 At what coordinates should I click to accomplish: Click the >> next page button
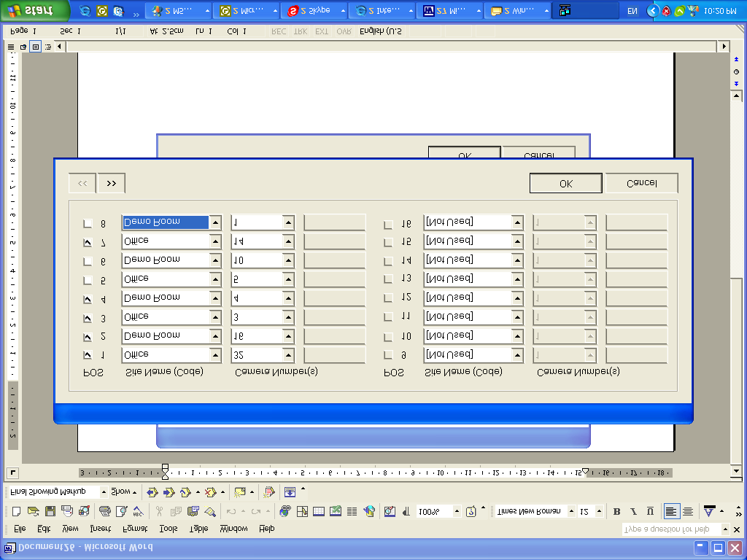(x=111, y=183)
